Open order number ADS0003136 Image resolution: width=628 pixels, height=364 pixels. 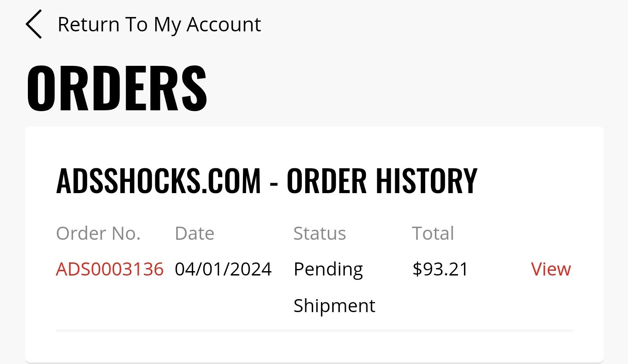(x=110, y=269)
